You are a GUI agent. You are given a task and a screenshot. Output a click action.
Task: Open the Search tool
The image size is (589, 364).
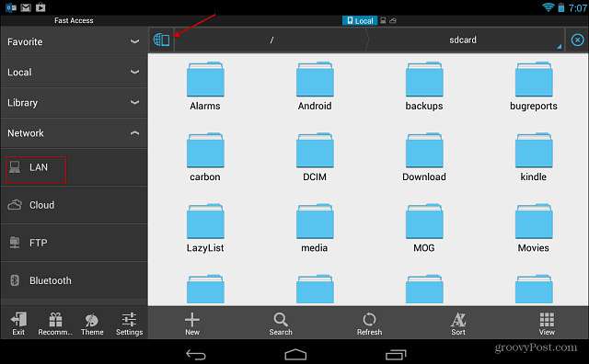pyautogui.click(x=281, y=324)
